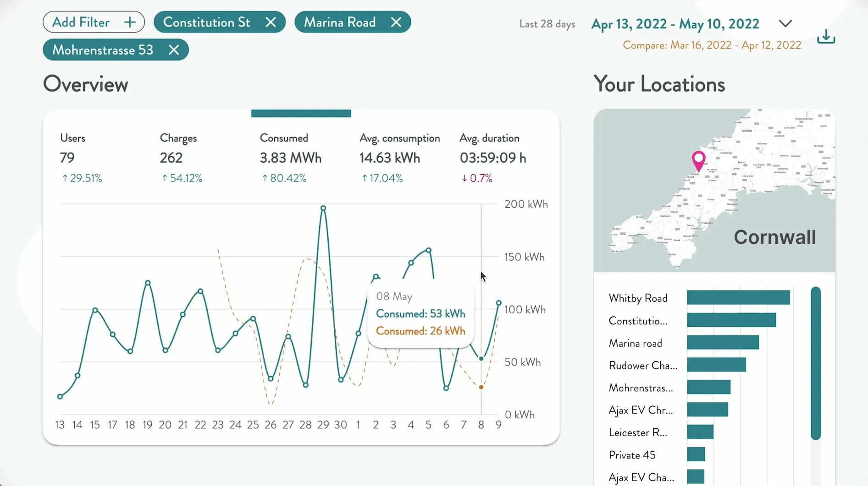
Task: Click the 3.83 MWh consumed value
Action: (291, 158)
